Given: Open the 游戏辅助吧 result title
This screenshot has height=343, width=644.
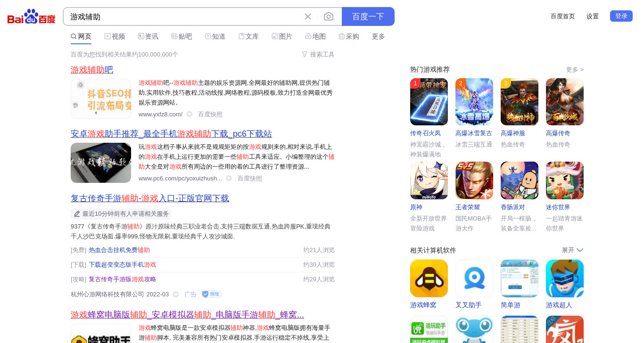Looking at the screenshot, I should click(92, 70).
